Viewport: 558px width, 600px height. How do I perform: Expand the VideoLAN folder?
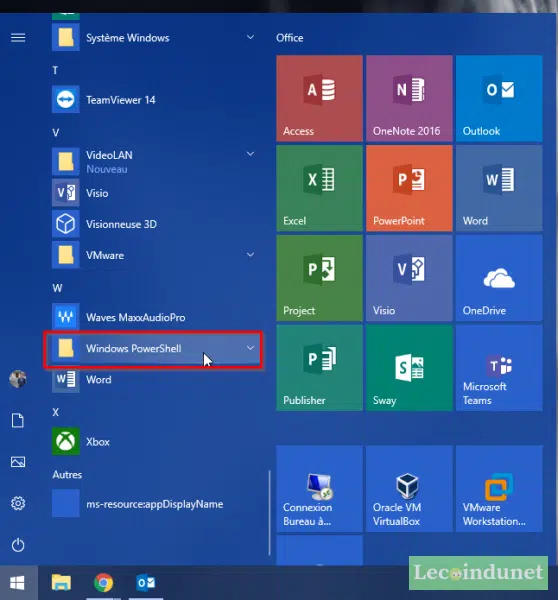153,161
